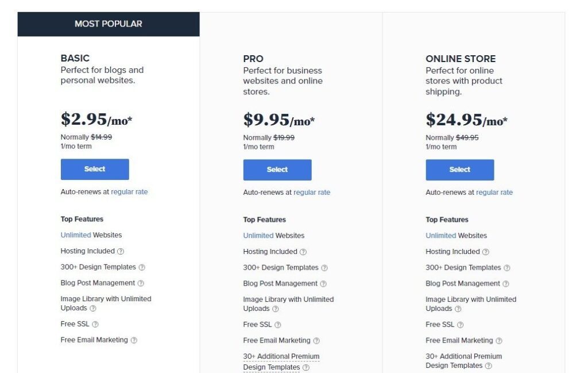The image size is (588, 373).
Task: Click help icon beside Basic 300+ Design Templates
Action: 142,267
